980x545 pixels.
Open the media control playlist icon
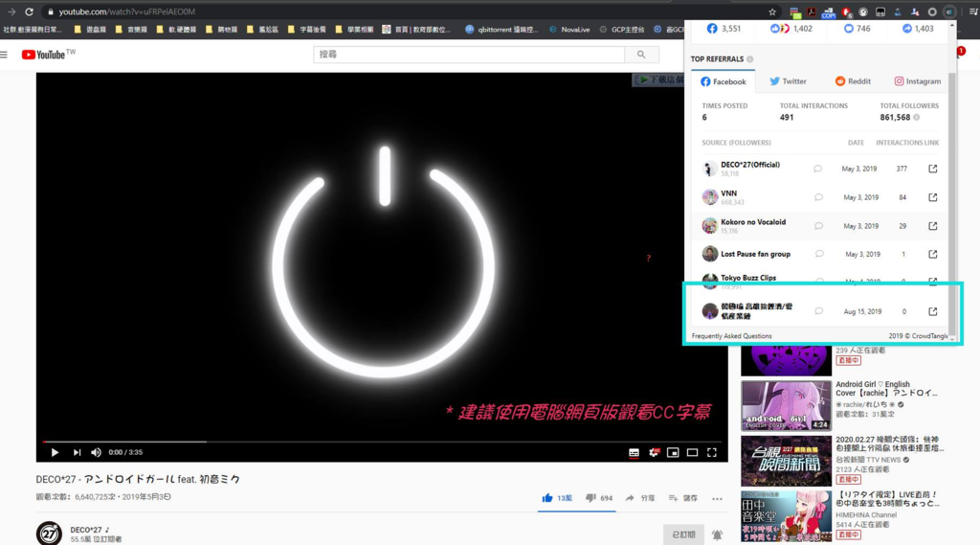973,11
